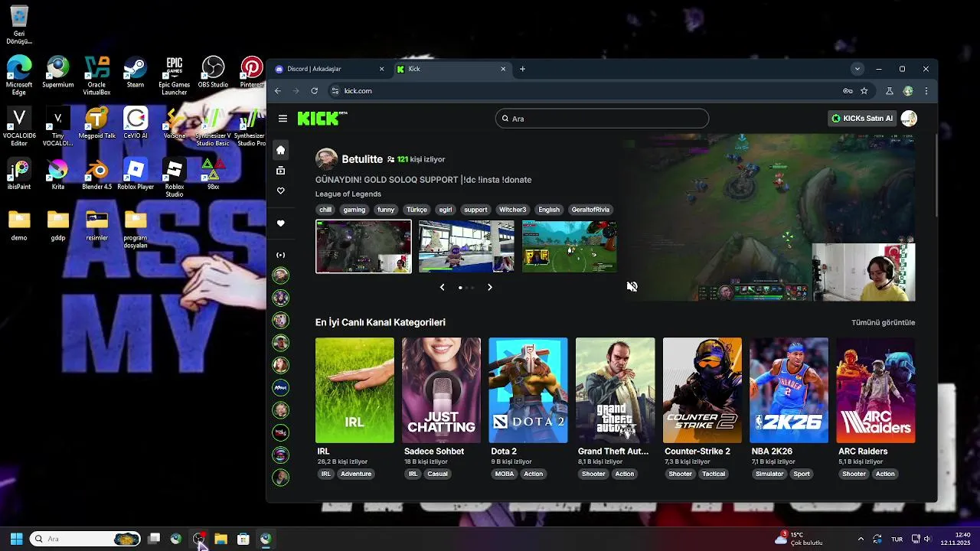The width and height of the screenshot is (980, 551).
Task: Open the League of Legends category link
Action: (x=348, y=194)
